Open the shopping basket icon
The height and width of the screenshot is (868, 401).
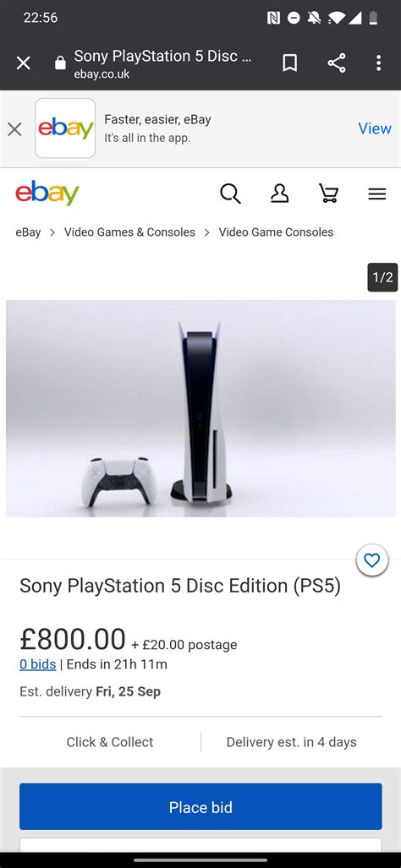(x=328, y=194)
